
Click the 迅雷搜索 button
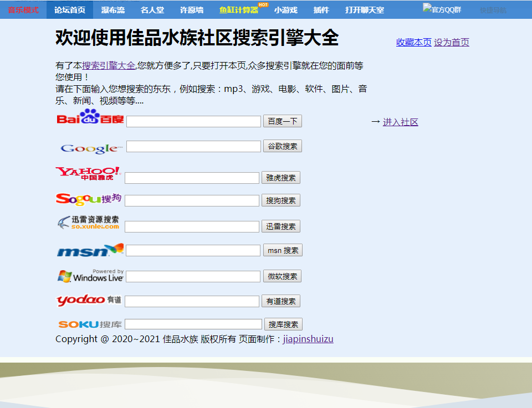[x=281, y=226]
